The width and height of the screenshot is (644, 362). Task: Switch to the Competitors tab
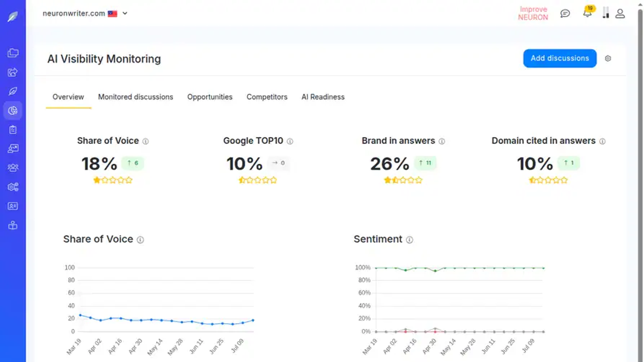(267, 97)
